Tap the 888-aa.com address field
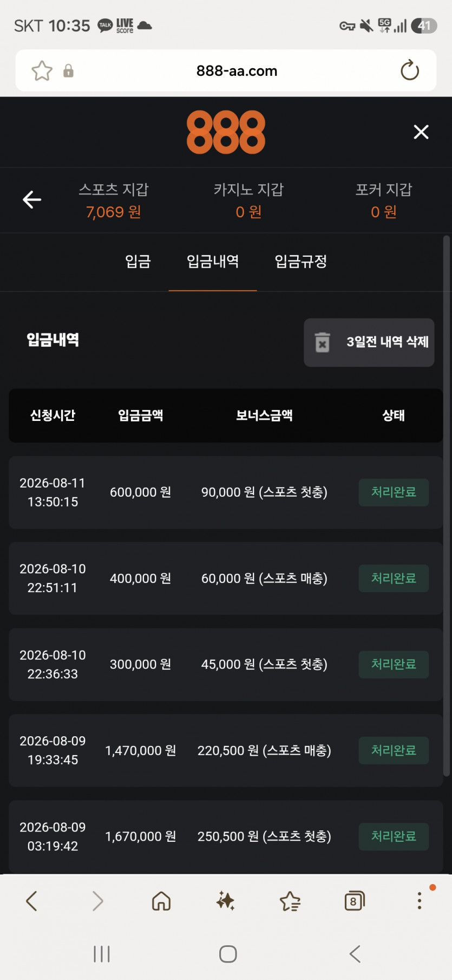Image resolution: width=452 pixels, height=980 pixels. (237, 71)
